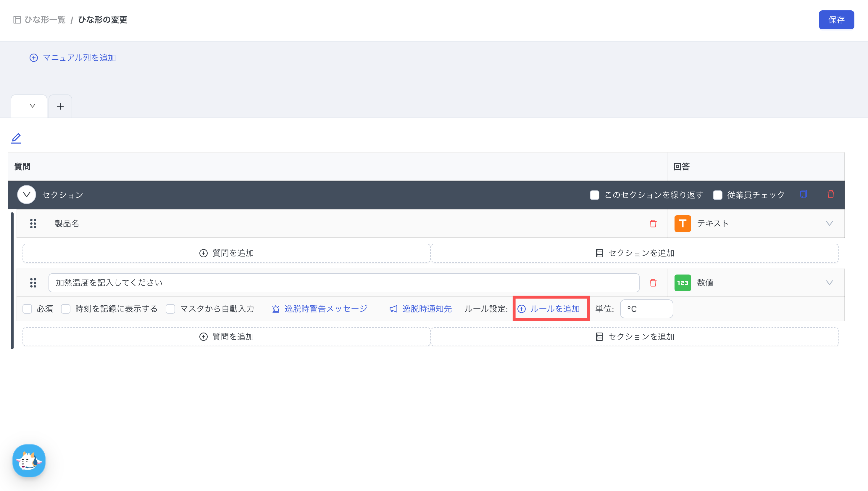Viewport: 868px width, 491px height.
Task: Check the 必須 checkbox
Action: (27, 309)
